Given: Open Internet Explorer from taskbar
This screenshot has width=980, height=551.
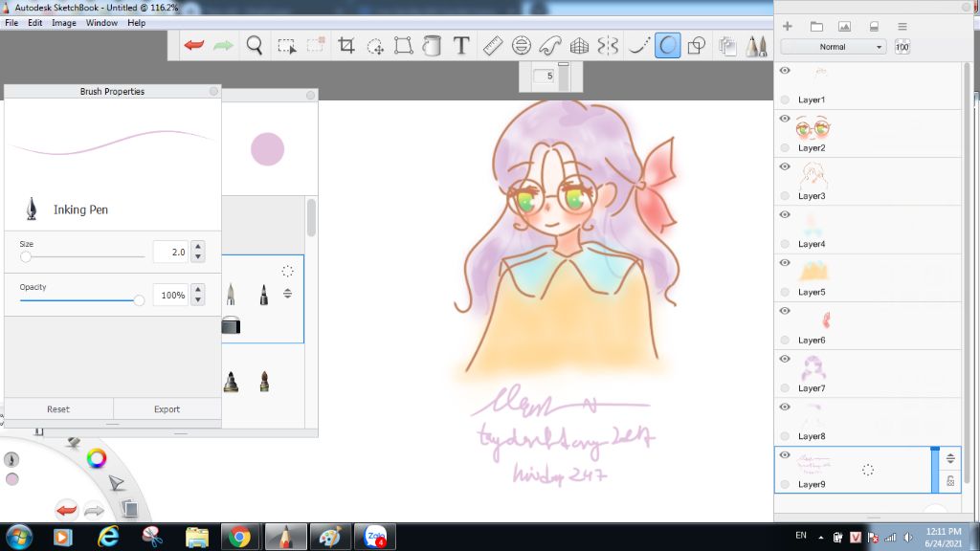Looking at the screenshot, I should point(108,537).
